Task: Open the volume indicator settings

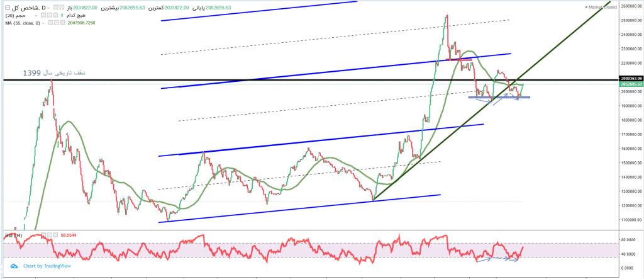Action: tap(49, 15)
